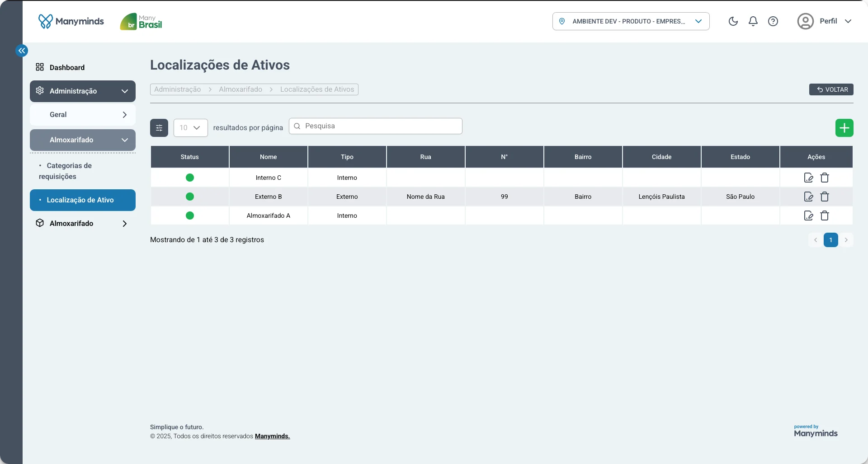Open the environment selector dropdown
The height and width of the screenshot is (464, 868).
[x=631, y=21]
